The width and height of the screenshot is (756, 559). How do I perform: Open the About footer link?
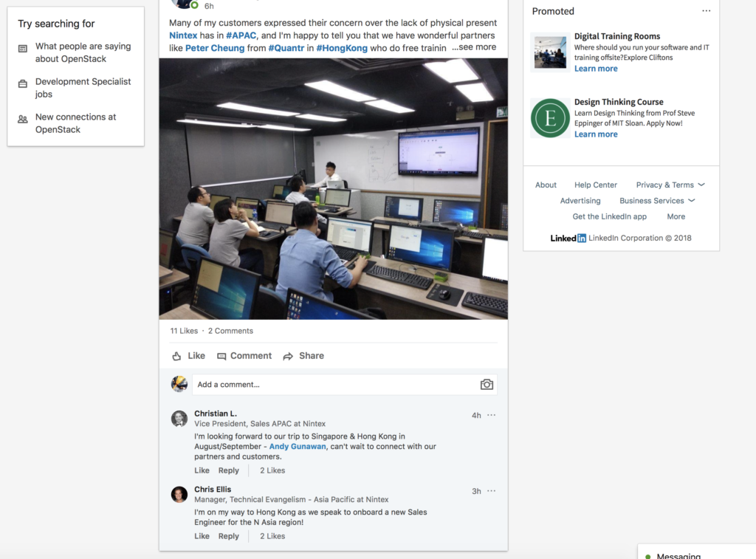click(546, 185)
